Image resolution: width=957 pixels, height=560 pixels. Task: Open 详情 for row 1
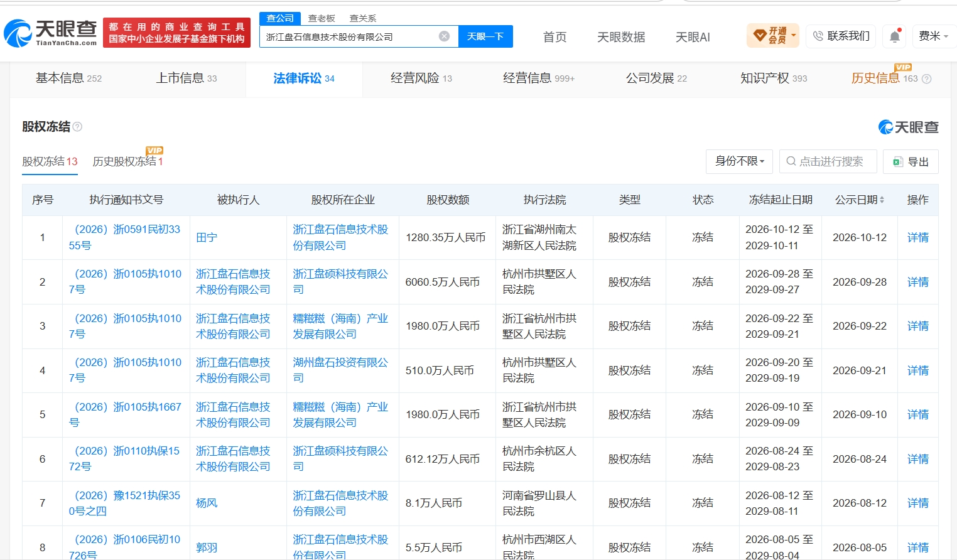917,237
